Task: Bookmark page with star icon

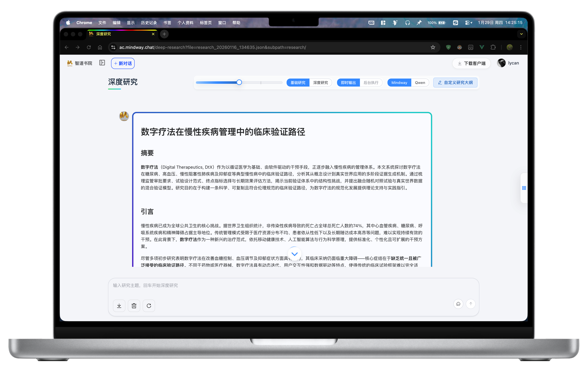Action: coord(433,47)
